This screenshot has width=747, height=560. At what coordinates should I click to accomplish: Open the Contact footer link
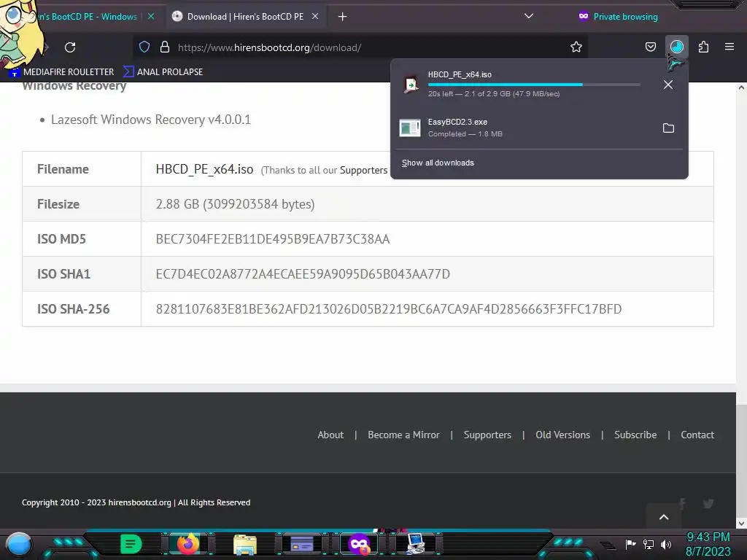click(697, 435)
